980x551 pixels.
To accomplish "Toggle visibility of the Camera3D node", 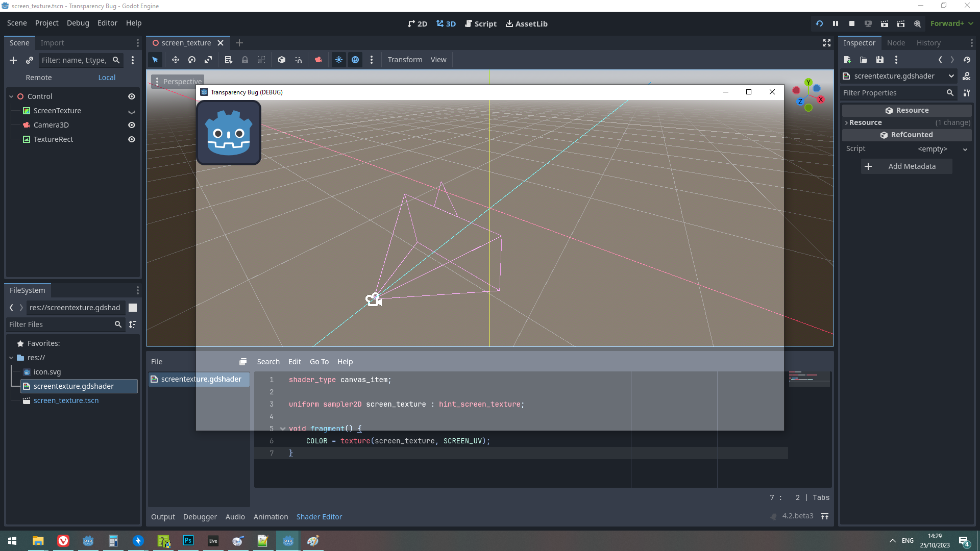I will pos(131,125).
